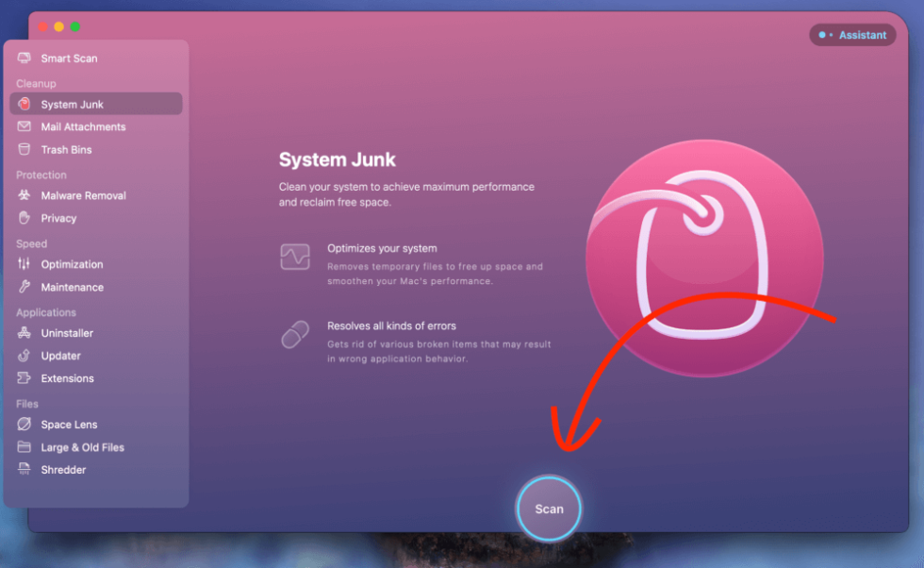The width and height of the screenshot is (924, 568).
Task: Click the Uninstaller icon in sidebar
Action: (x=23, y=333)
